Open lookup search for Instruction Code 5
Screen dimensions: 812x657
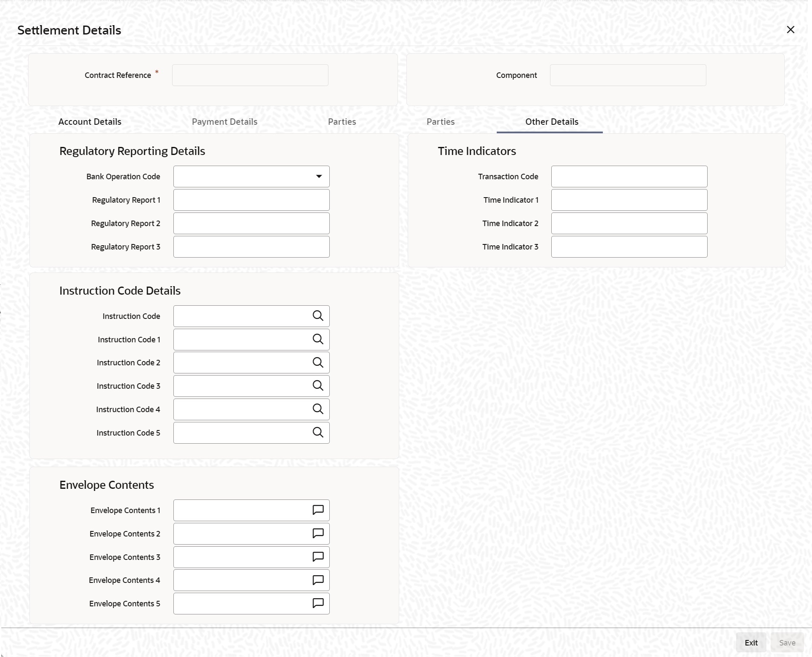318,433
